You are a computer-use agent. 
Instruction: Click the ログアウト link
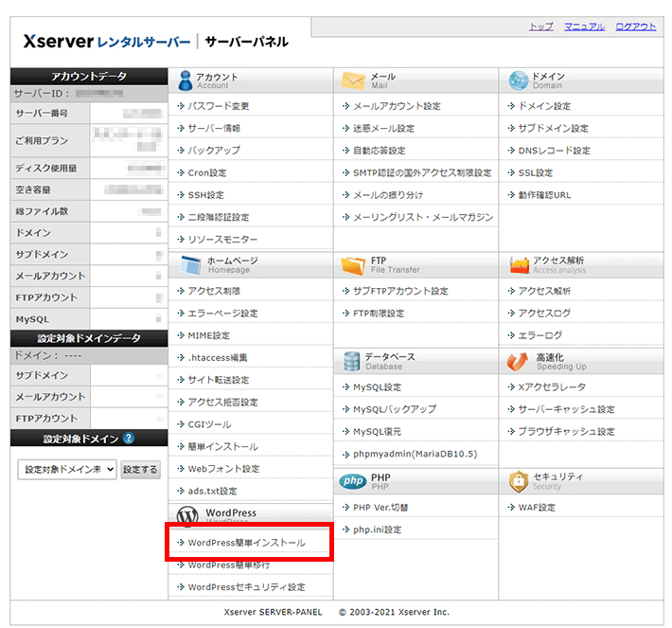click(x=636, y=27)
